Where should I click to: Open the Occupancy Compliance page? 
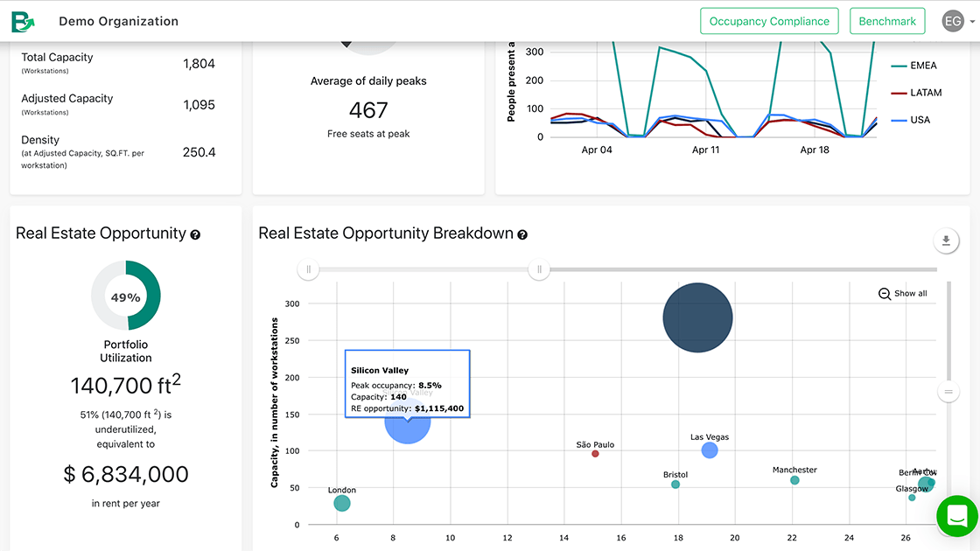pyautogui.click(x=769, y=21)
